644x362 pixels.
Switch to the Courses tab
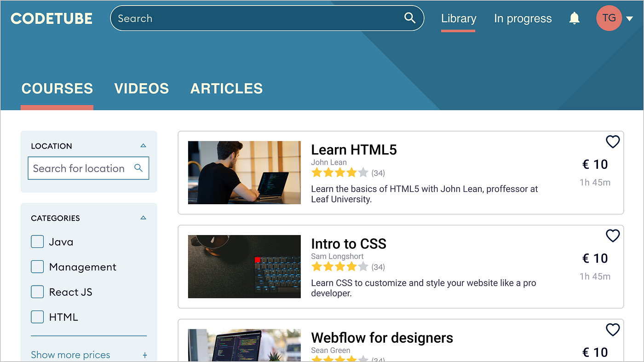coord(57,88)
